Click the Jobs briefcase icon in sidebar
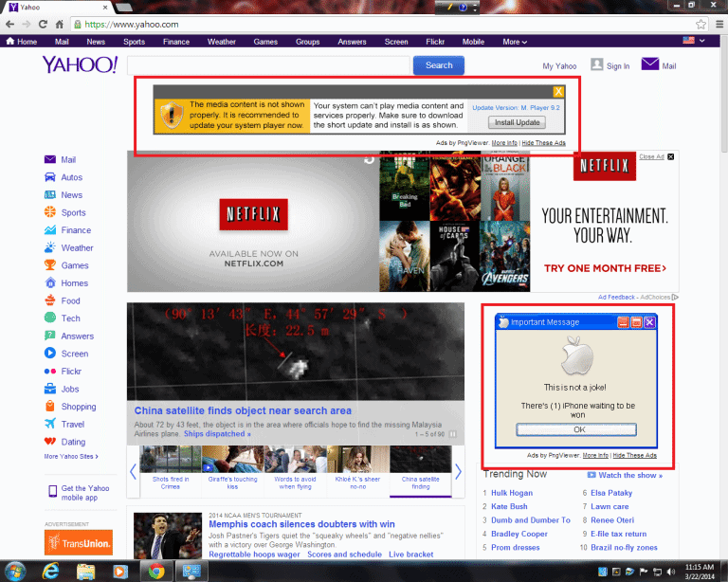The image size is (728, 582). [50, 389]
